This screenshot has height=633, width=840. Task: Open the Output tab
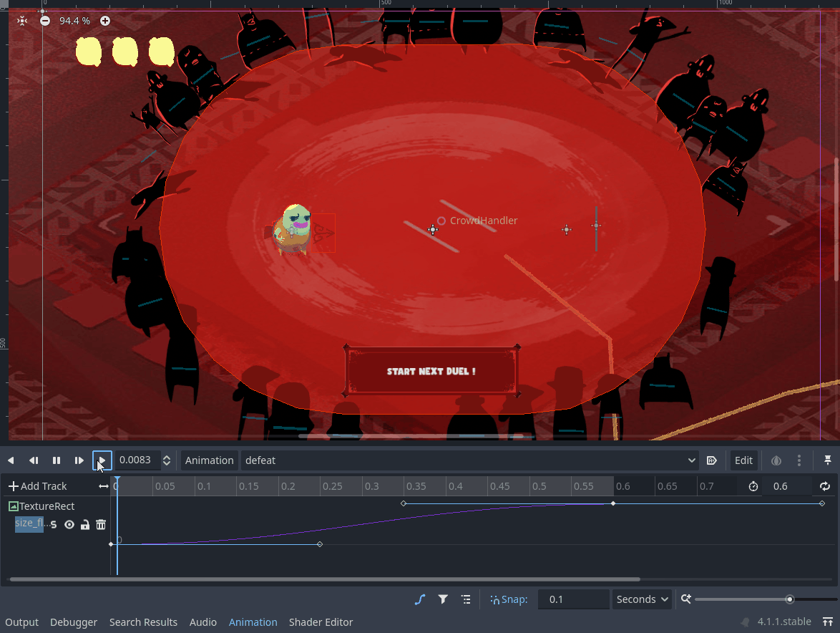coord(22,622)
